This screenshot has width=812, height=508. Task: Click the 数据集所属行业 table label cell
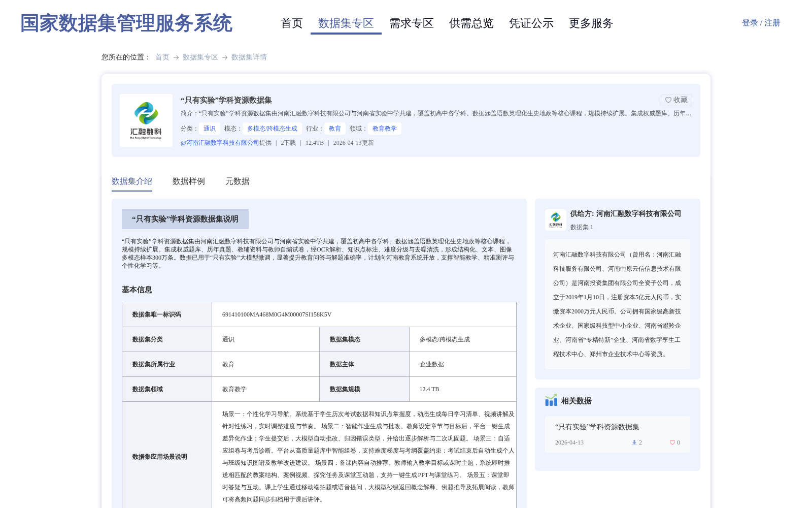pos(167,364)
